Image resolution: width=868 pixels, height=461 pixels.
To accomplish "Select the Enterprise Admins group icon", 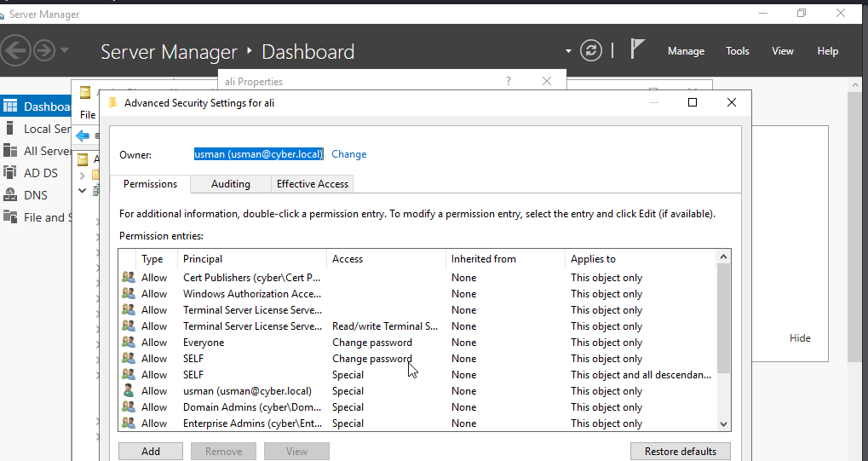I will 129,423.
